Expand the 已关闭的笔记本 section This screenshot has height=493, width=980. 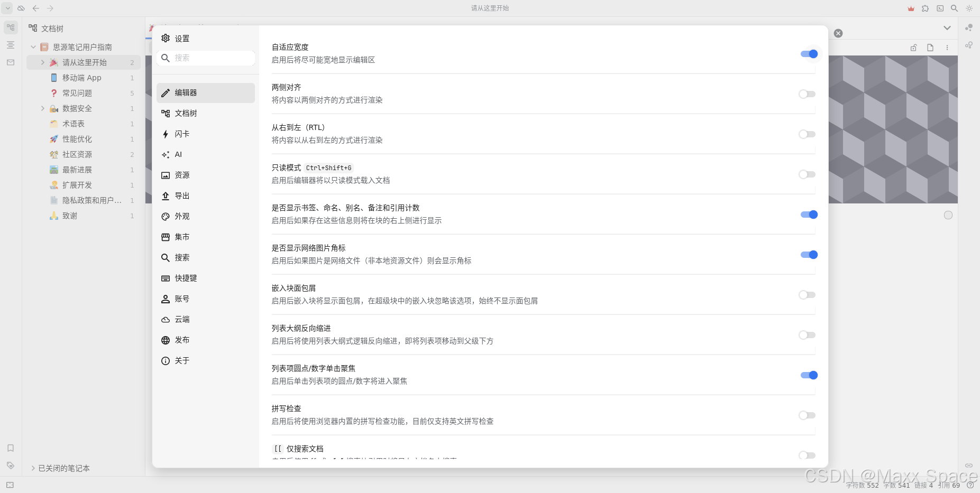[33, 468]
